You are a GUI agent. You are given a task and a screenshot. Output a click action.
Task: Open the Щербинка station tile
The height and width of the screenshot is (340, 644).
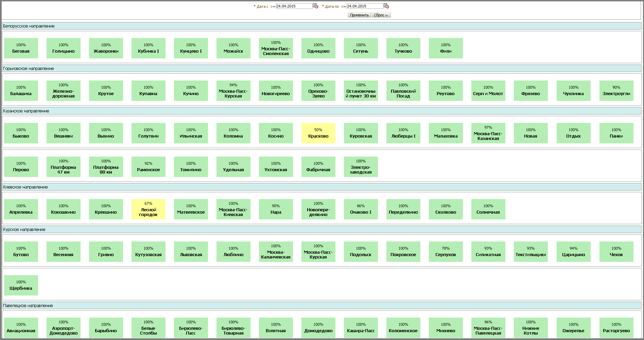[x=21, y=285]
